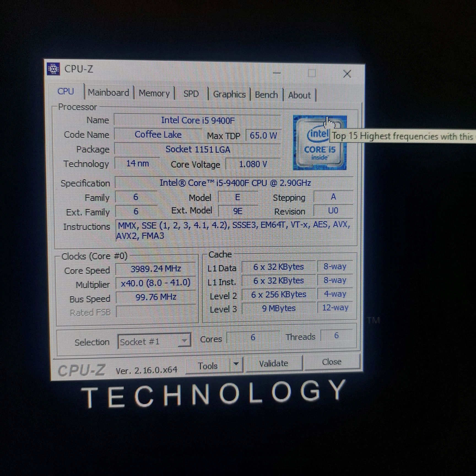The width and height of the screenshot is (476, 476).
Task: Click the Stepping value 'A'
Action: click(333, 197)
